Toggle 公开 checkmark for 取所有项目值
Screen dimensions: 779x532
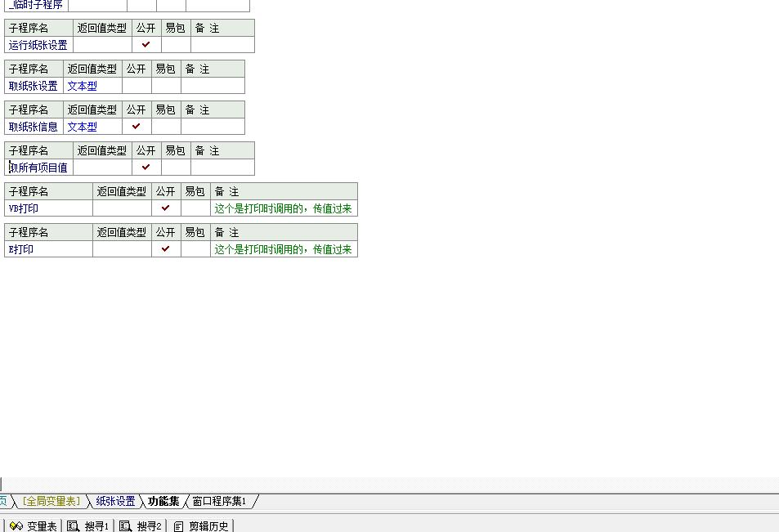click(x=146, y=168)
